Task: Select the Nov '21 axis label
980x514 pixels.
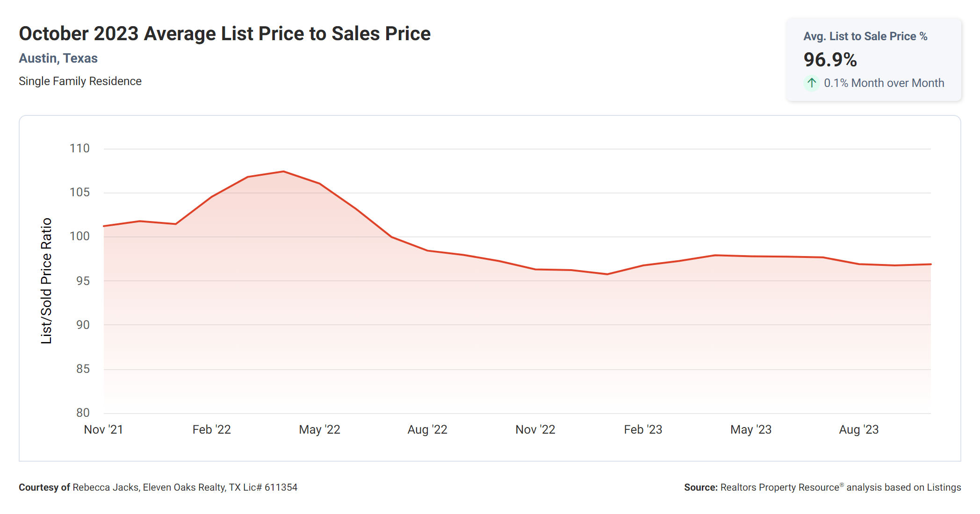Action: coord(103,429)
